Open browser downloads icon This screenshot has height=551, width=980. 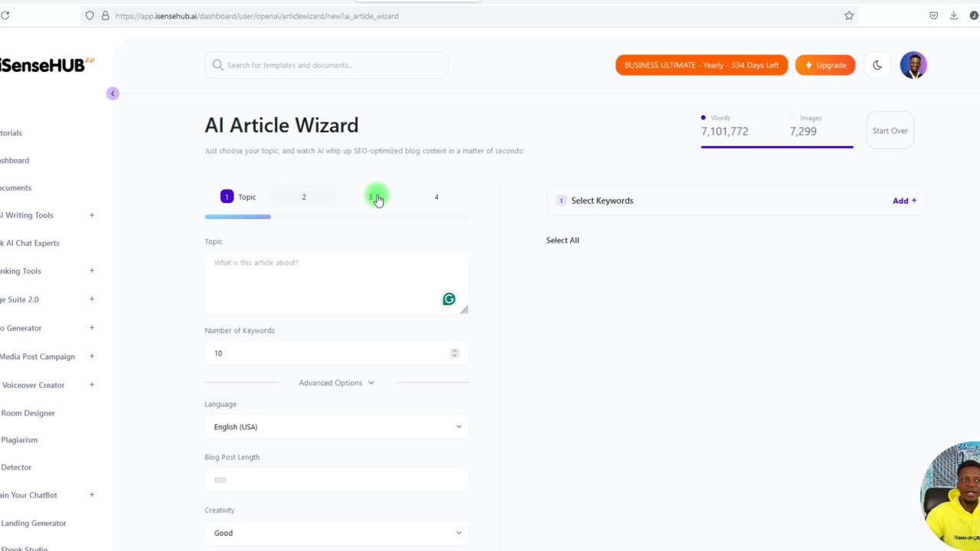(953, 15)
